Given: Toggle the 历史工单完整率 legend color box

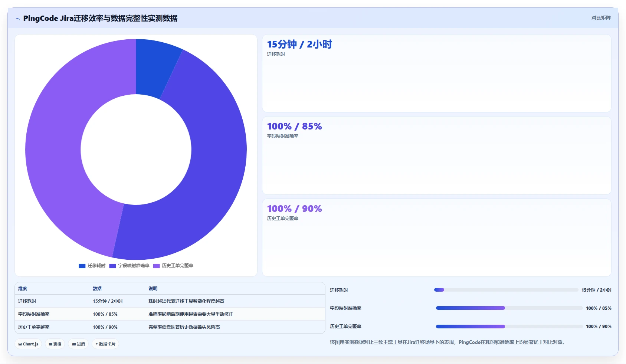Looking at the screenshot, I should point(156,266).
